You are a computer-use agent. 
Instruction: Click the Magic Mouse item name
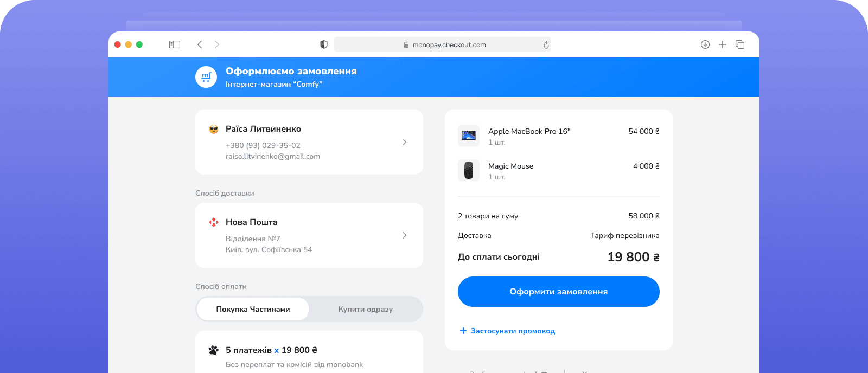510,166
